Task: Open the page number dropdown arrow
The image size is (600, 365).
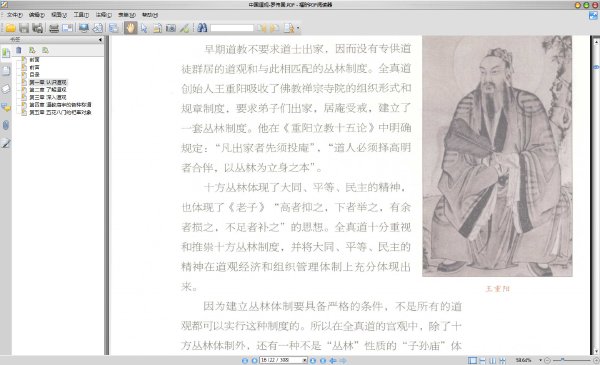Action: 305,360
